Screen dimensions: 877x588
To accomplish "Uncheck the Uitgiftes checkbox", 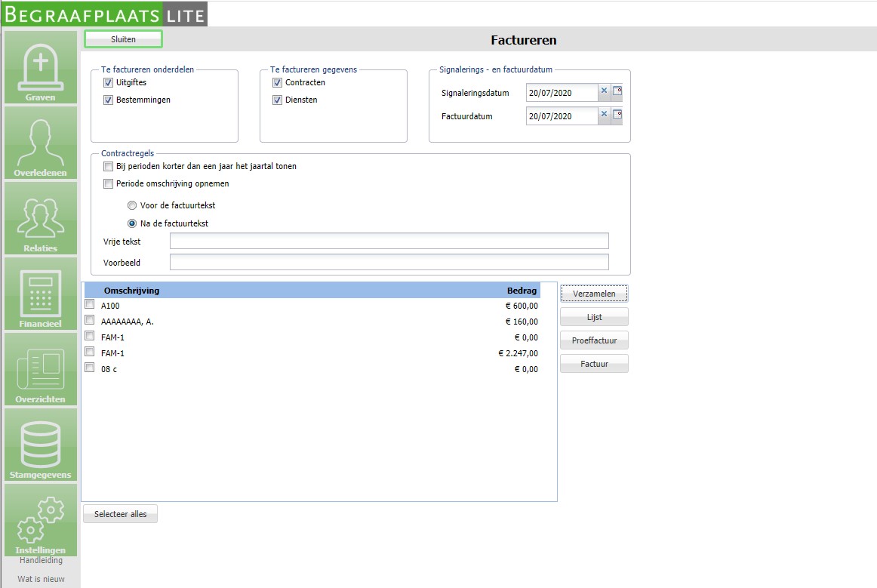I will click(109, 83).
